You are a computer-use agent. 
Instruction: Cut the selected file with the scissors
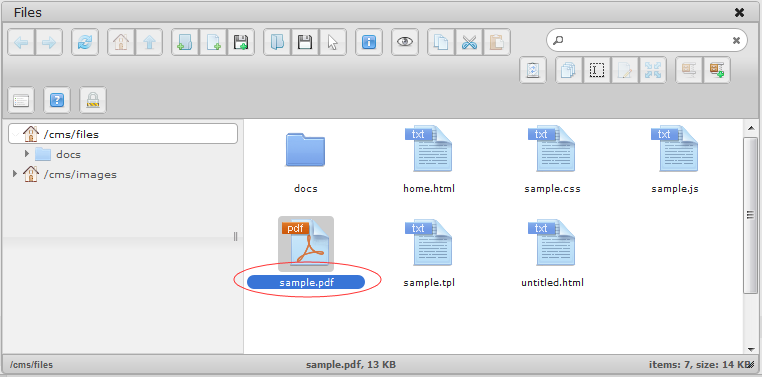click(x=469, y=42)
